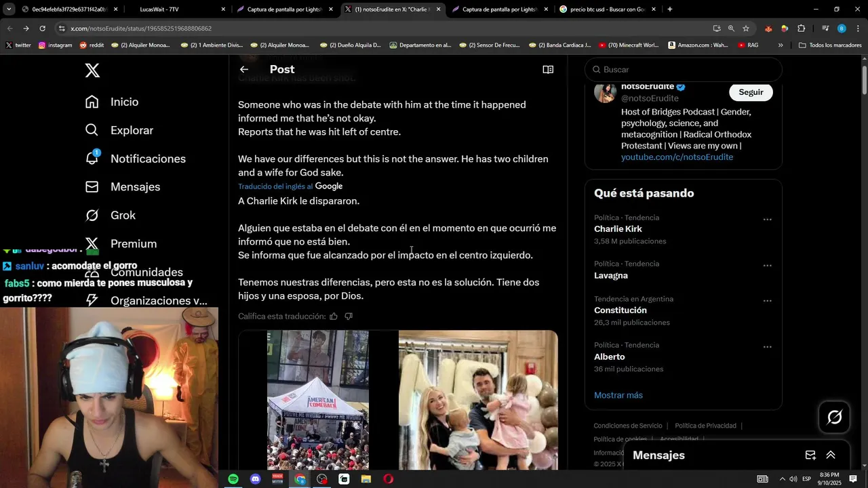Open youtube.com/c/notsoErudite link

pos(677,157)
